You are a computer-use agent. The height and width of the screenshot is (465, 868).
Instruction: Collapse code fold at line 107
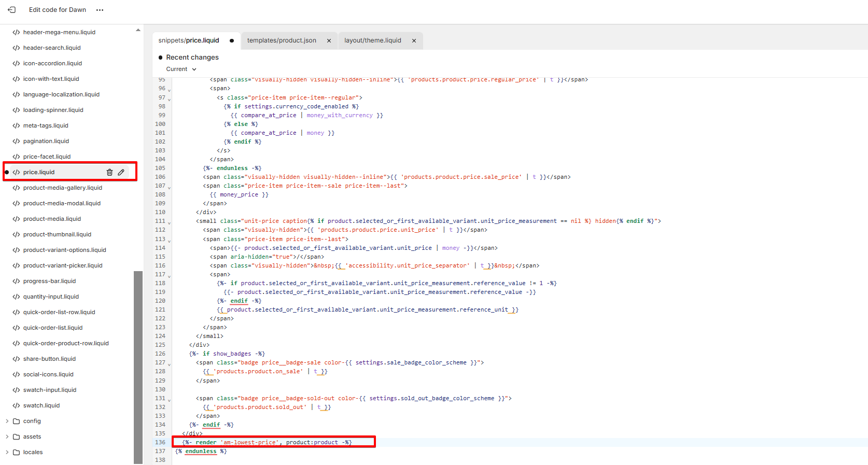[x=169, y=187]
